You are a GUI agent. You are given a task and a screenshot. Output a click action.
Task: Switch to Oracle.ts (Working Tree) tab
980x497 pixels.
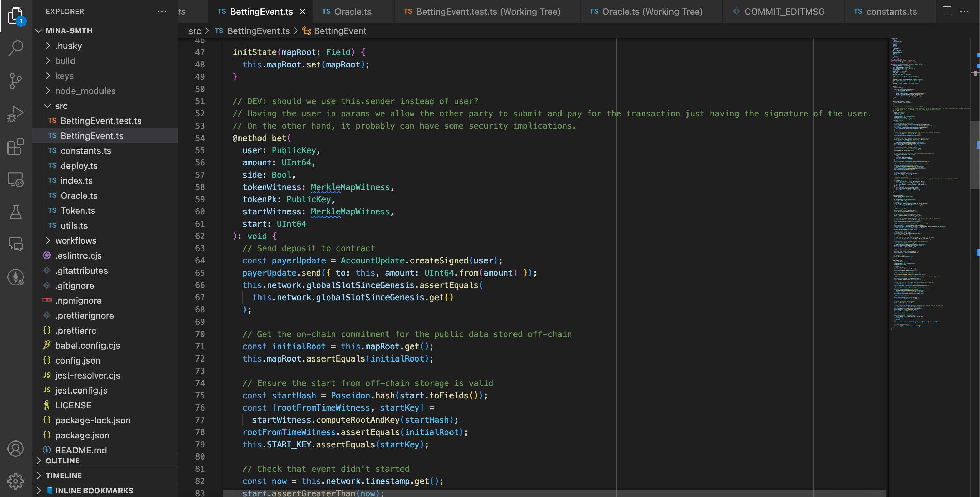(x=651, y=12)
